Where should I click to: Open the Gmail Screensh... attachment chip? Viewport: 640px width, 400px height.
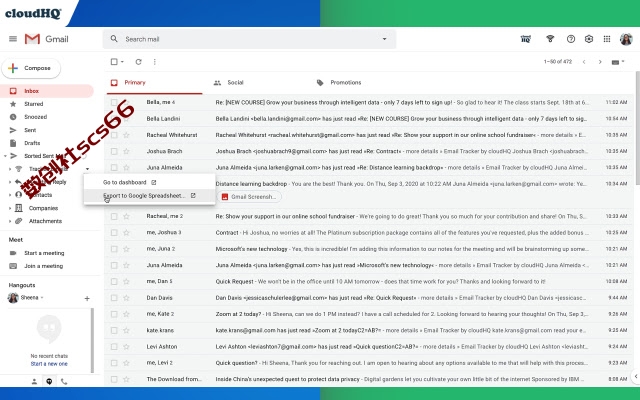point(249,197)
